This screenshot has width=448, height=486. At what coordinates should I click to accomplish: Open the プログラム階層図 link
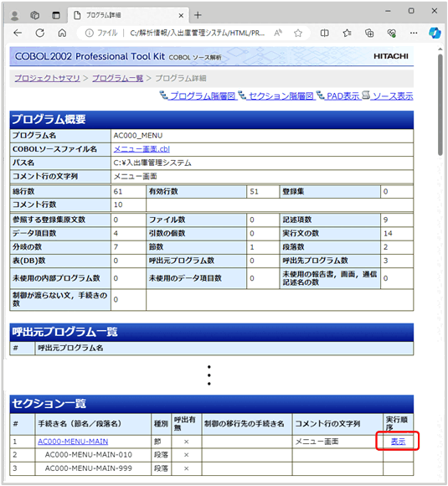click(x=203, y=96)
